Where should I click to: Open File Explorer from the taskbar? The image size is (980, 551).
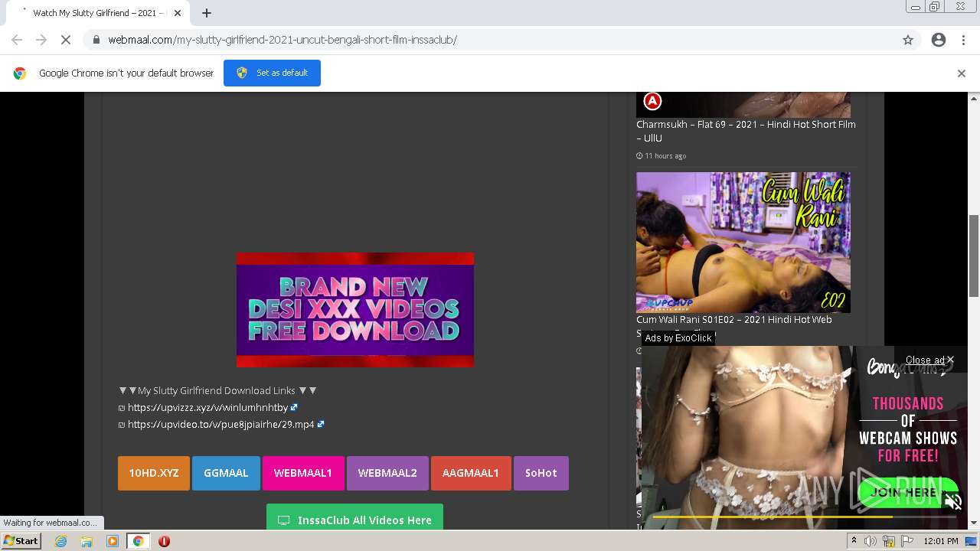tap(87, 541)
